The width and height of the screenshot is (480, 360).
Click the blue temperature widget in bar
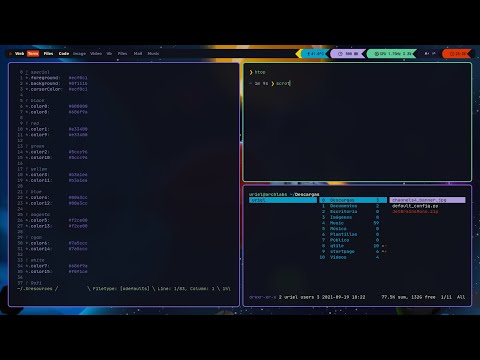pyautogui.click(x=315, y=54)
